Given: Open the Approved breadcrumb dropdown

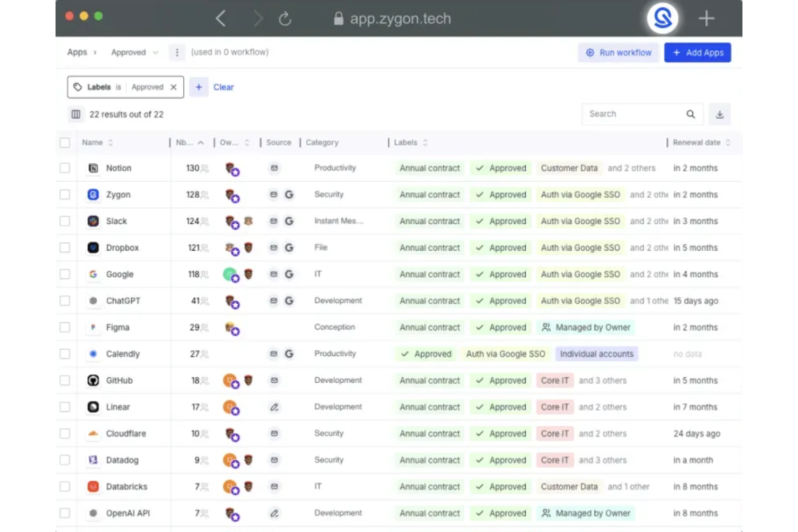Looking at the screenshot, I should 156,52.
